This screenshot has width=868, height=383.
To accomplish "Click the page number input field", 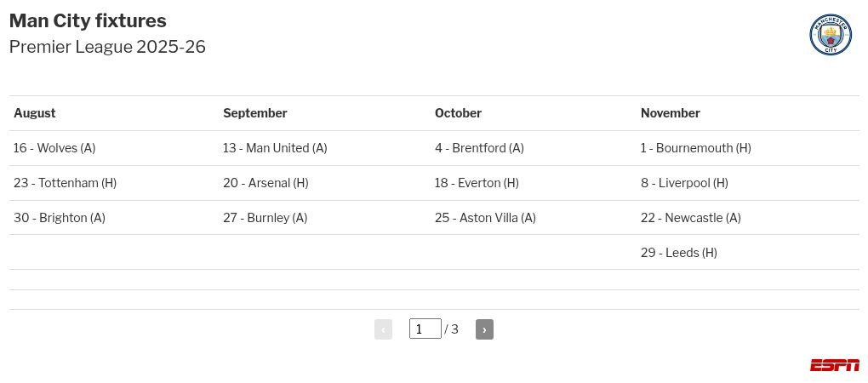I will [425, 329].
